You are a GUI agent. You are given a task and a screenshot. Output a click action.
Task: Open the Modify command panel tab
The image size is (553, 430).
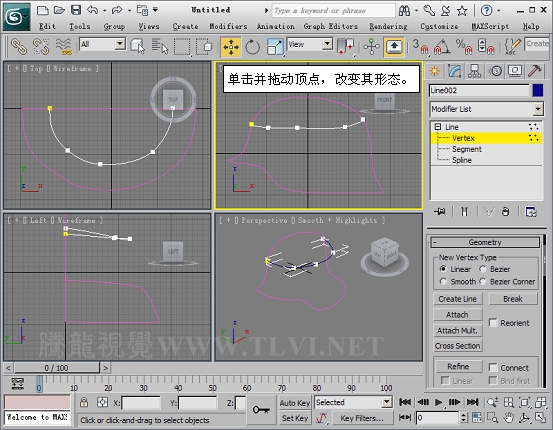point(455,71)
